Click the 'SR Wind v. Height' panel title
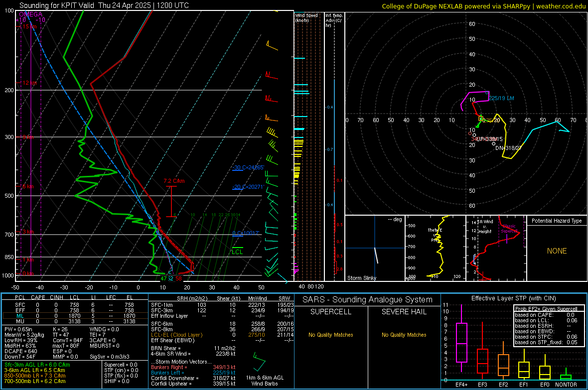 (485, 227)
